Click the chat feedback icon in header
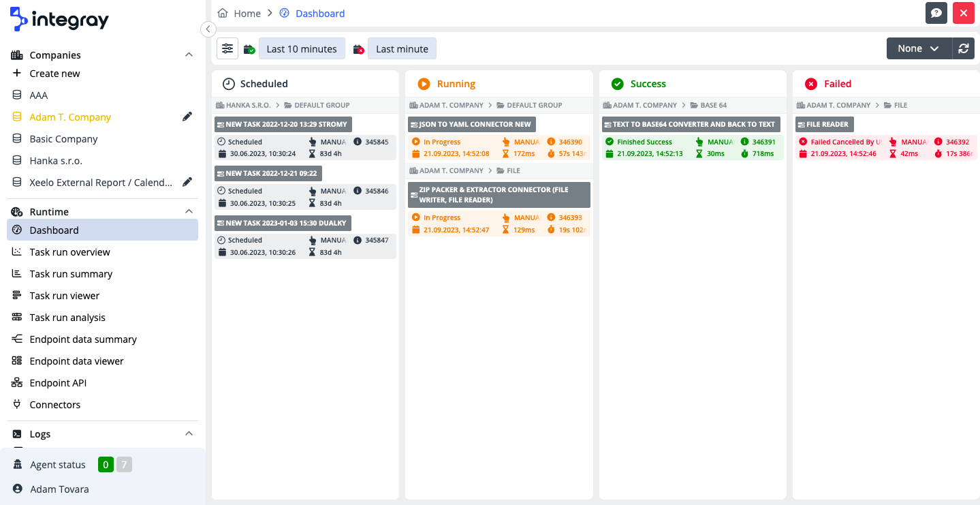This screenshot has width=980, height=505. (x=936, y=13)
